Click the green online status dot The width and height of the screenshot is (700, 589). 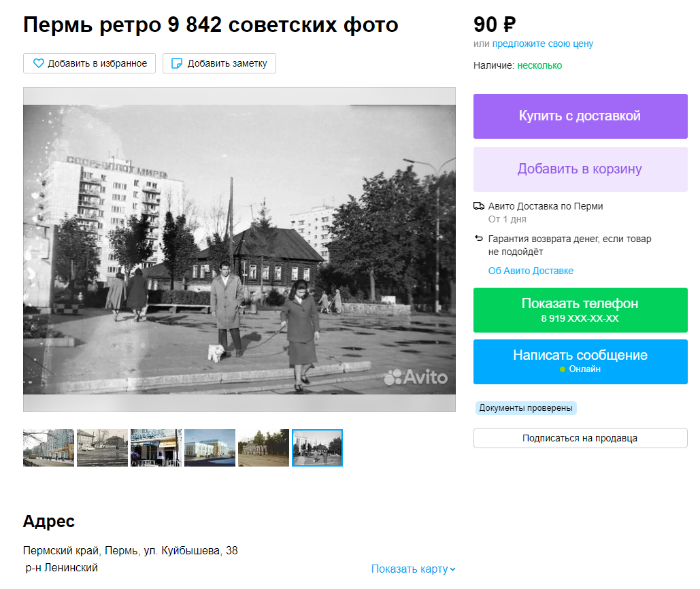[563, 369]
